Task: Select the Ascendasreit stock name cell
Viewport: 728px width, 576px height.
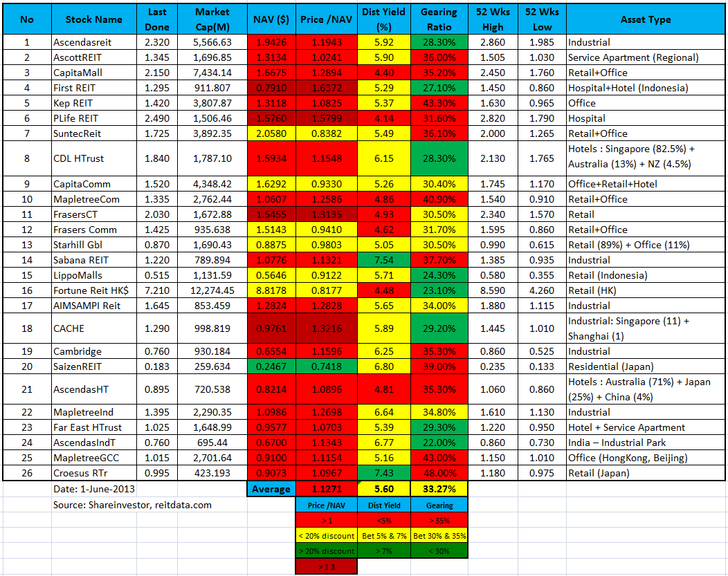Action: coord(94,42)
